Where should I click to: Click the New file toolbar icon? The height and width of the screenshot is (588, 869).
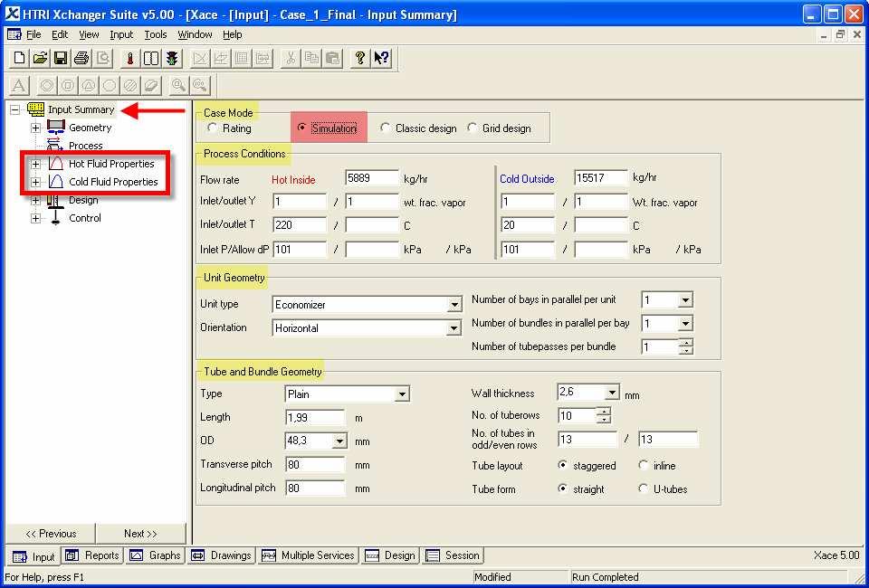click(x=19, y=58)
